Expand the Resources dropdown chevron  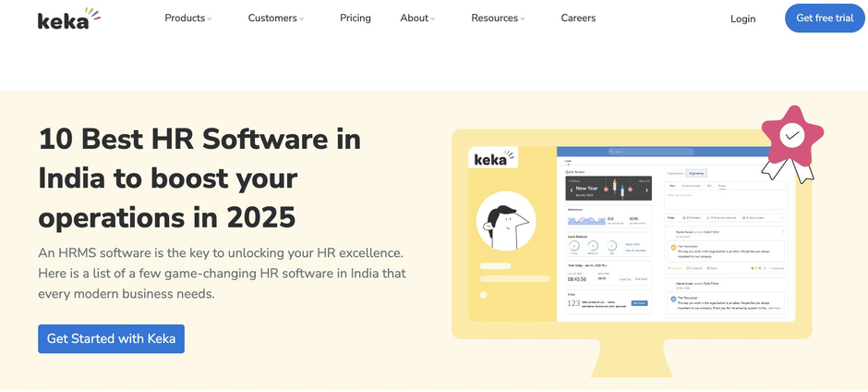[x=523, y=18]
